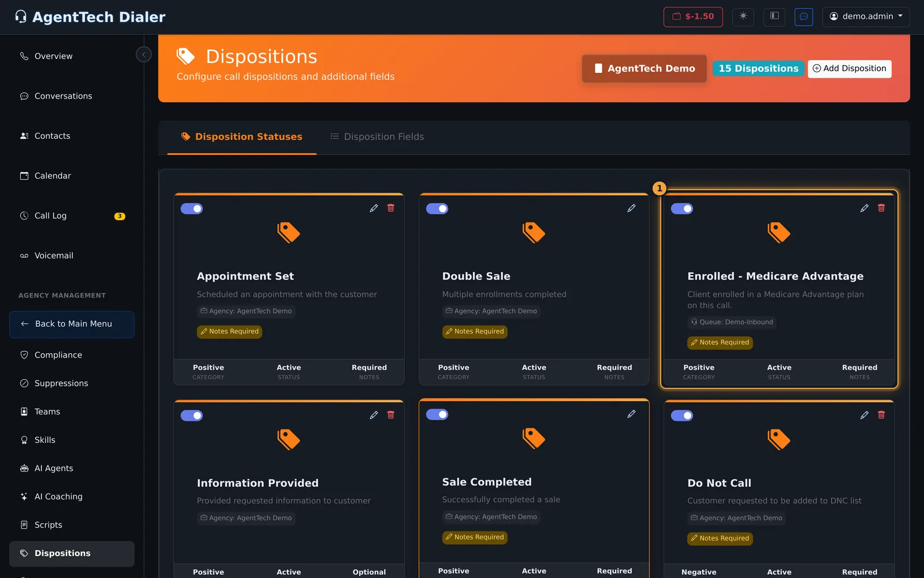Edit the Appointment Set disposition
Image resolution: width=924 pixels, height=578 pixels.
click(x=374, y=208)
